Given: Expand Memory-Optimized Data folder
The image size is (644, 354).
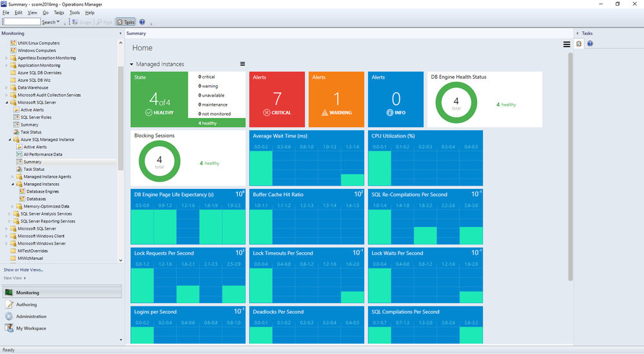Looking at the screenshot, I should tap(12, 206).
